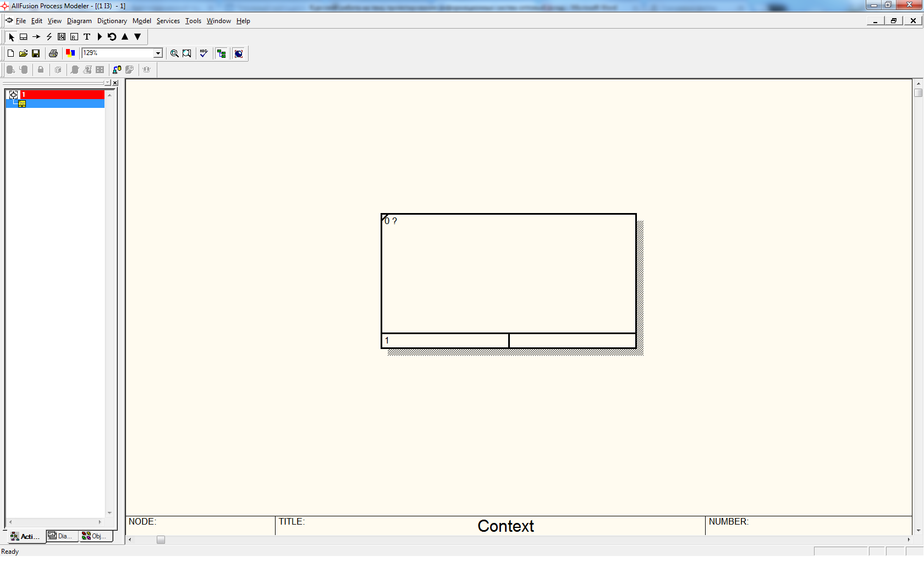The image size is (924, 578).
Task: Select the Pointer tool
Action: click(12, 37)
